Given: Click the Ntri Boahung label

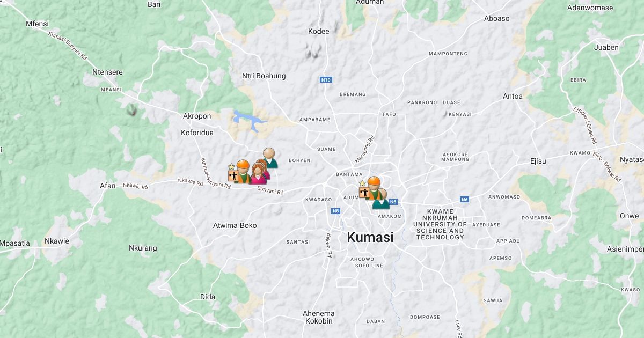Looking at the screenshot, I should (264, 76).
